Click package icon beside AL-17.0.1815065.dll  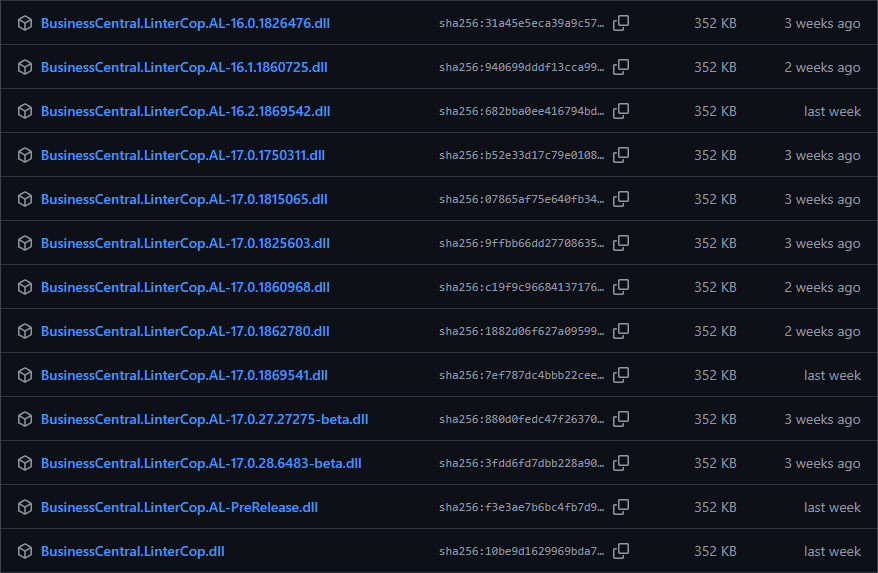tap(25, 199)
